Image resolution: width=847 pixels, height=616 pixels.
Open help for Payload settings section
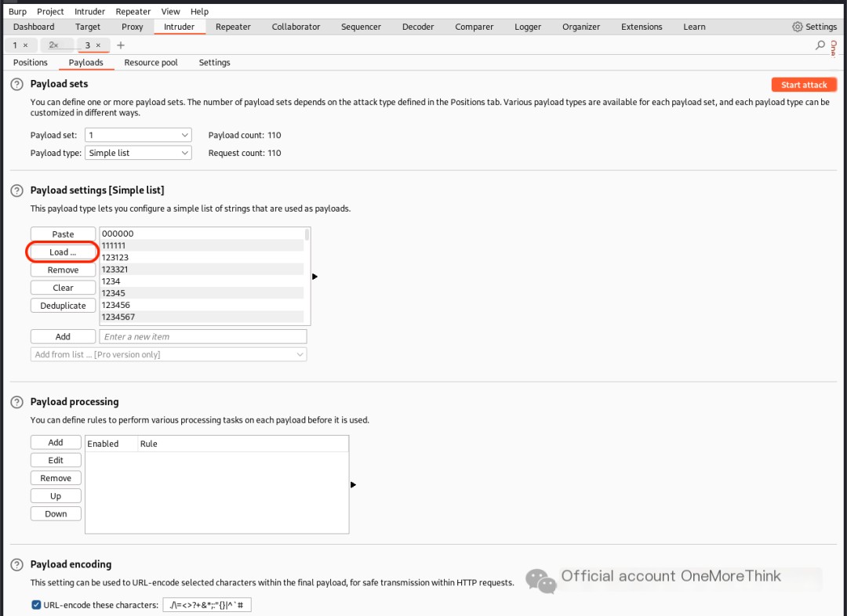click(16, 190)
